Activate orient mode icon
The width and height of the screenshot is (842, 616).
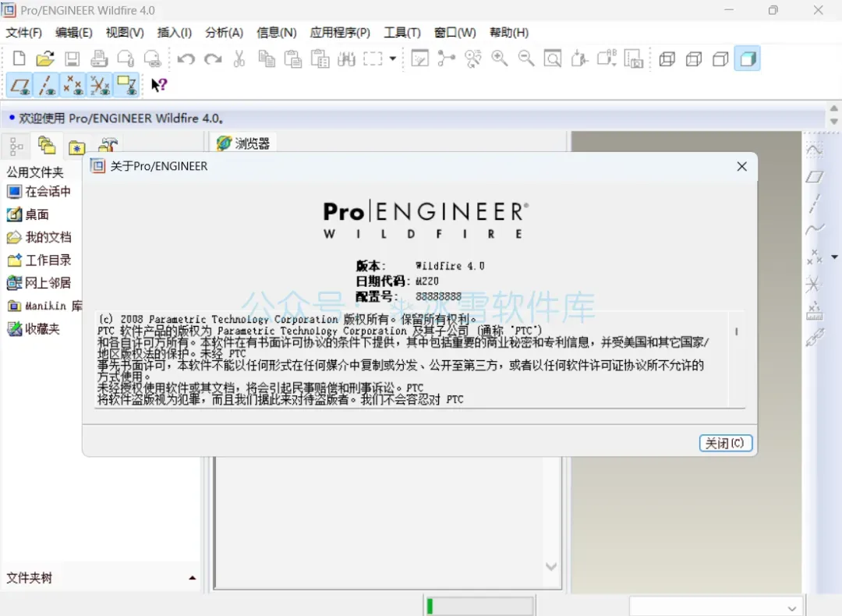point(473,58)
